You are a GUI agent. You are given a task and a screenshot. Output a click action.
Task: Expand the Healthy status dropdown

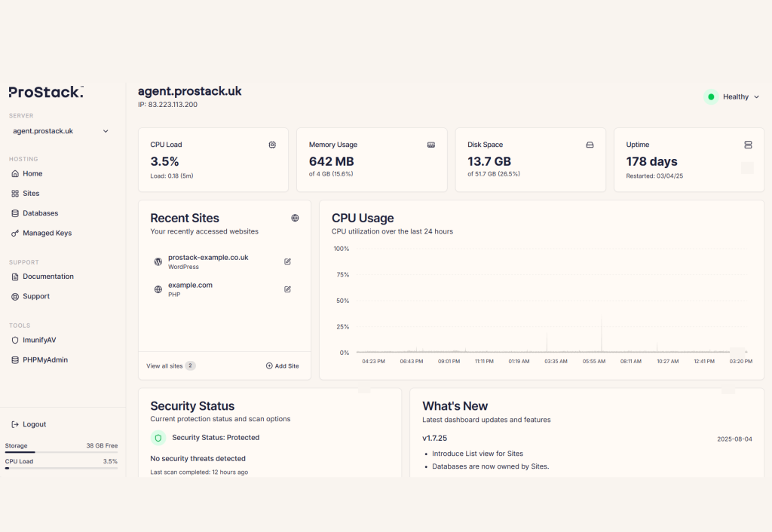(x=732, y=96)
